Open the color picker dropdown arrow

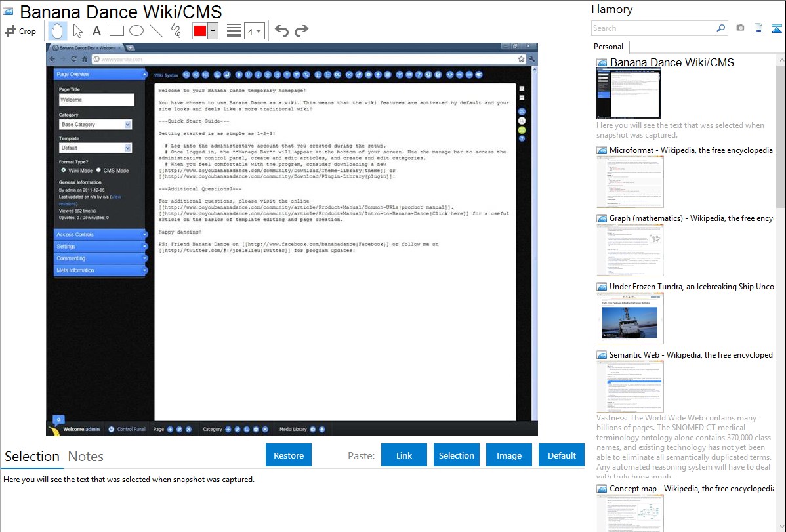(x=213, y=31)
